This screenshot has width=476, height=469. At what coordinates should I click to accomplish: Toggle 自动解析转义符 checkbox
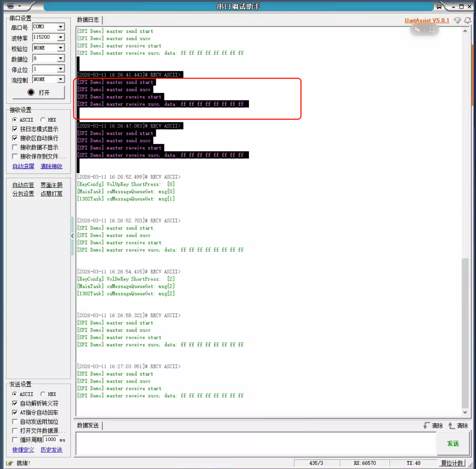pos(15,403)
